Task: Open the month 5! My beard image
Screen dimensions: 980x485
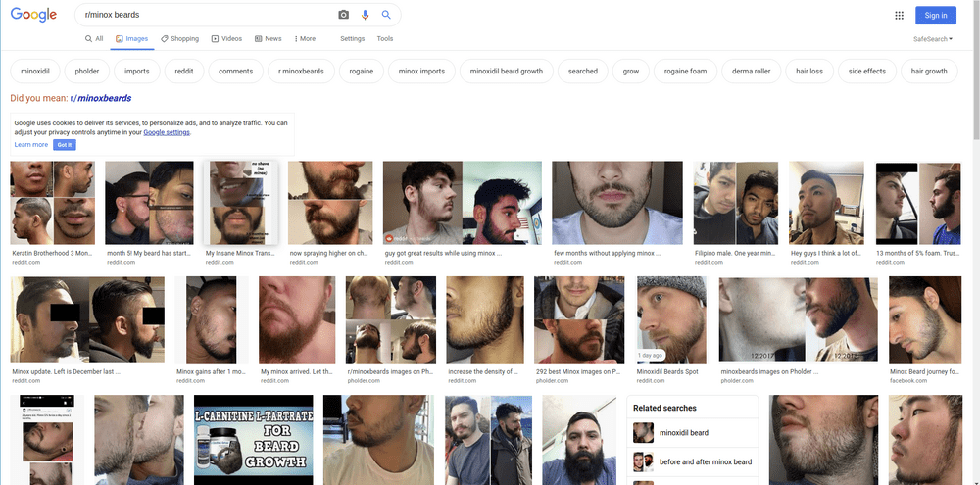Action: tap(149, 203)
